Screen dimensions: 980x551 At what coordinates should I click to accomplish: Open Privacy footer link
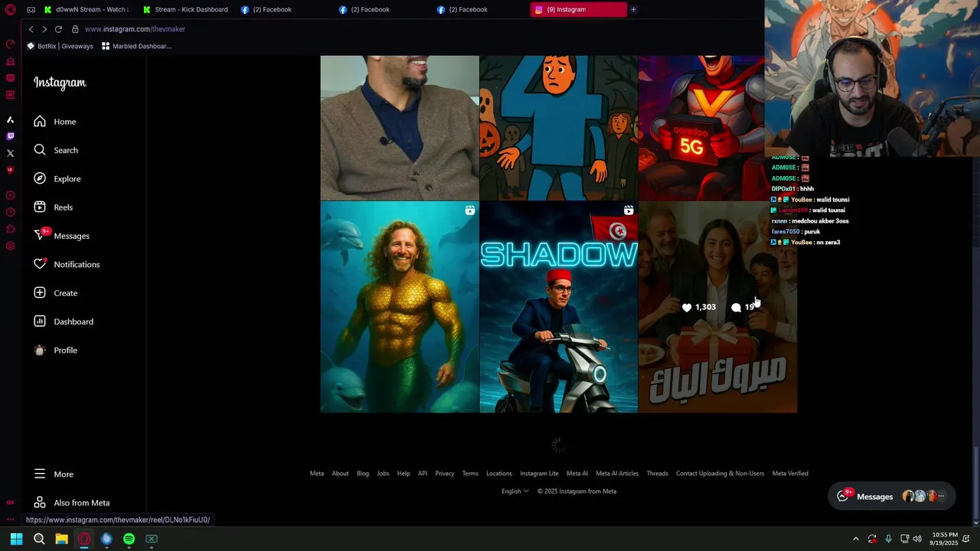(x=445, y=473)
